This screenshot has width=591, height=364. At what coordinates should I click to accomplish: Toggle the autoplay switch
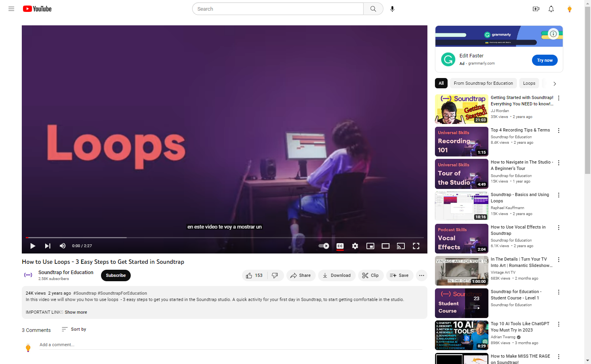[x=324, y=246]
